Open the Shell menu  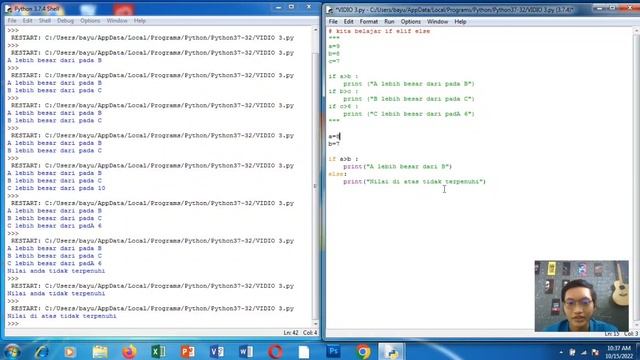click(44, 20)
